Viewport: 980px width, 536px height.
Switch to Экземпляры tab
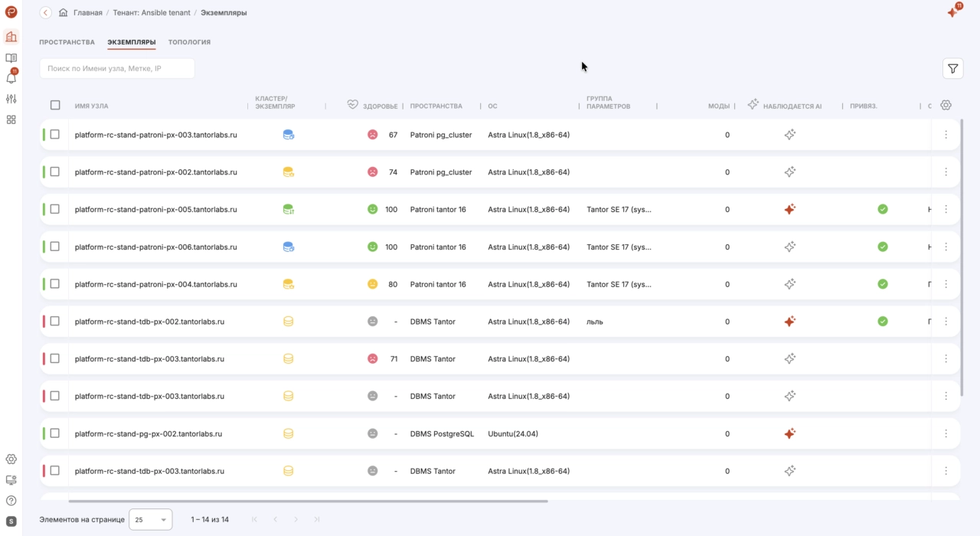(132, 42)
